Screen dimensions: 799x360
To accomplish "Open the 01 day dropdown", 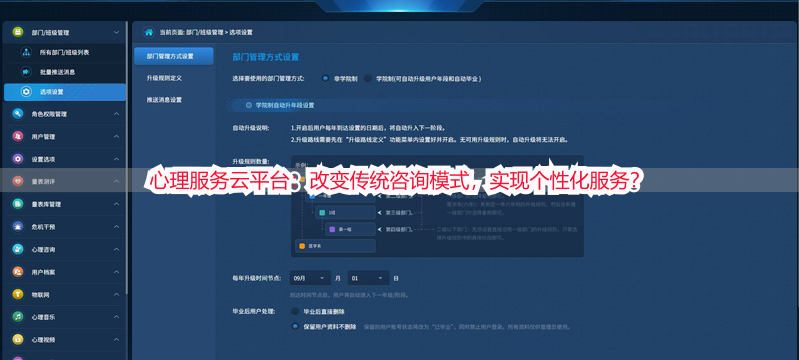I will click(368, 278).
